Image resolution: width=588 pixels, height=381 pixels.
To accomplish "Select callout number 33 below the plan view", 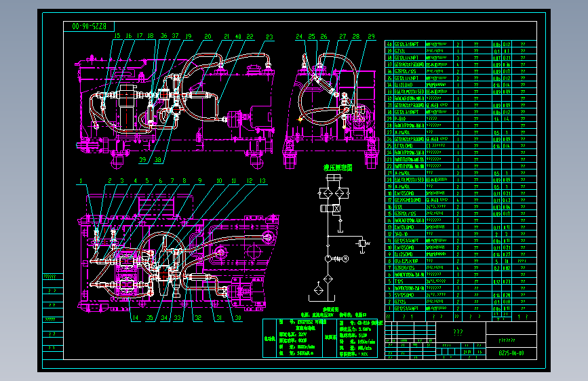I will [177, 318].
